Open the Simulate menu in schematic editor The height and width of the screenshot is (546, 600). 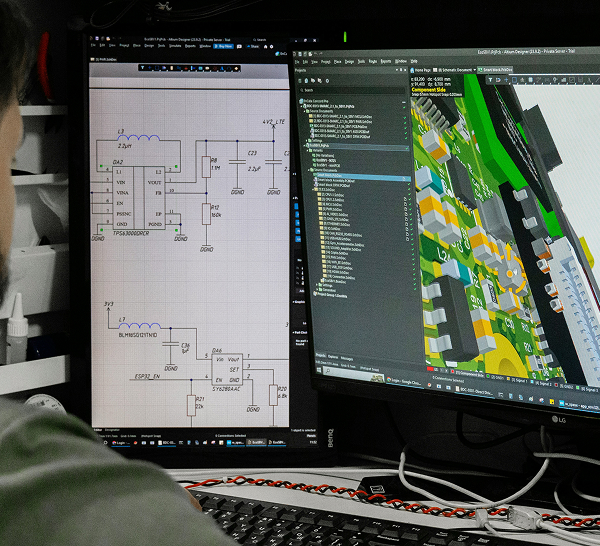(175, 46)
